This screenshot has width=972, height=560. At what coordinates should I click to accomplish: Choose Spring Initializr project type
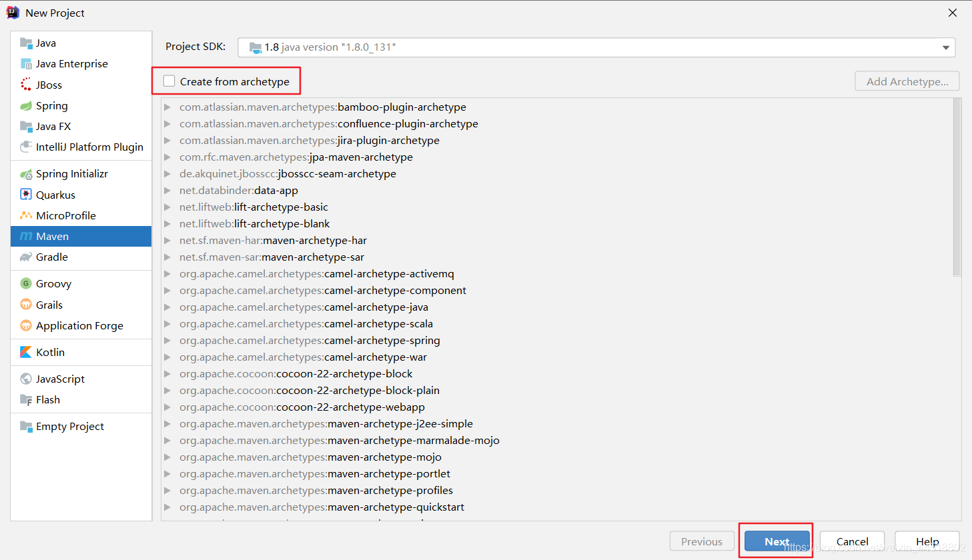(81, 174)
